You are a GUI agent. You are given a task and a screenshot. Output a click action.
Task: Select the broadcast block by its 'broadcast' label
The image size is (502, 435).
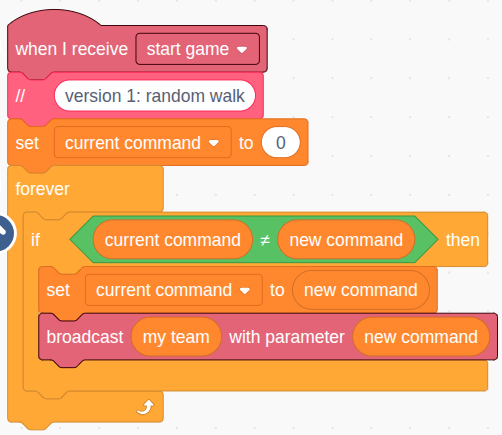[x=85, y=337]
